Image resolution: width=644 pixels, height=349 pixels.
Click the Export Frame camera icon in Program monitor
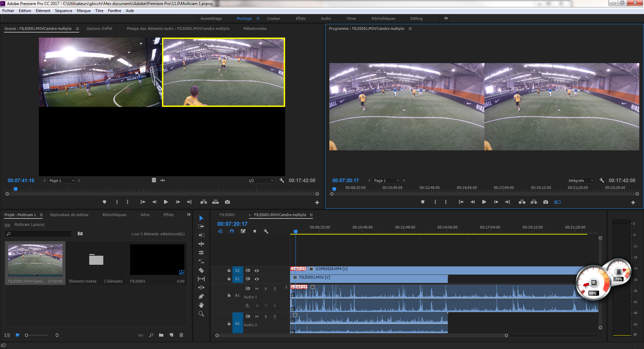coord(546,202)
